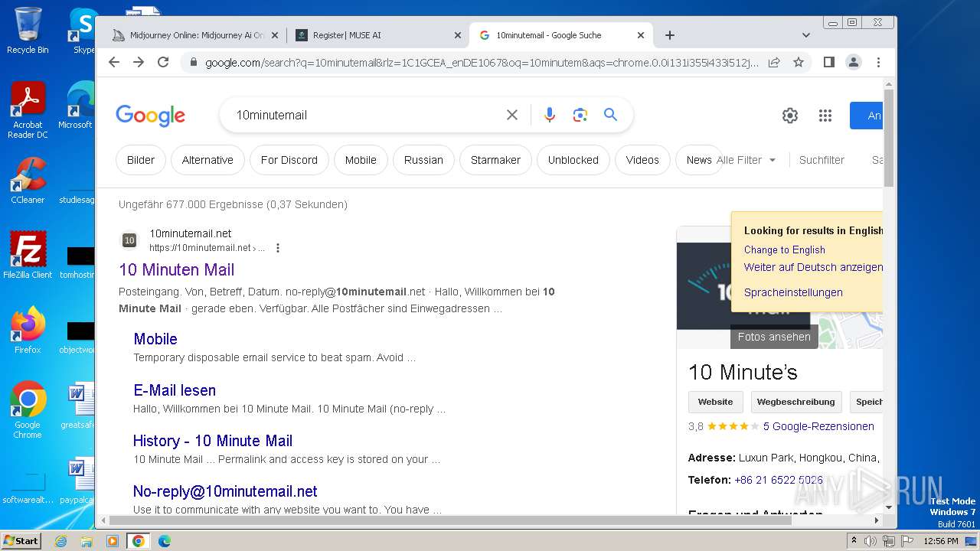Share this page from the address bar
Viewport: 980px width, 551px height.
pyautogui.click(x=774, y=62)
